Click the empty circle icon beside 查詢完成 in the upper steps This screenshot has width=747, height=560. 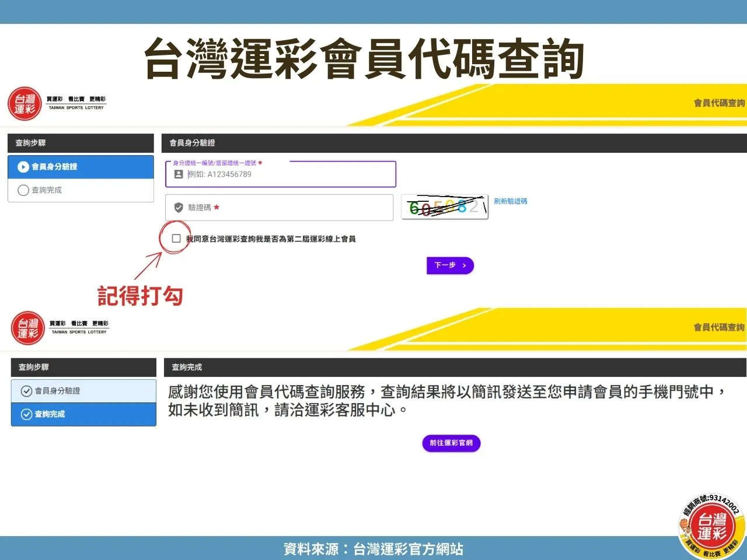pyautogui.click(x=23, y=190)
